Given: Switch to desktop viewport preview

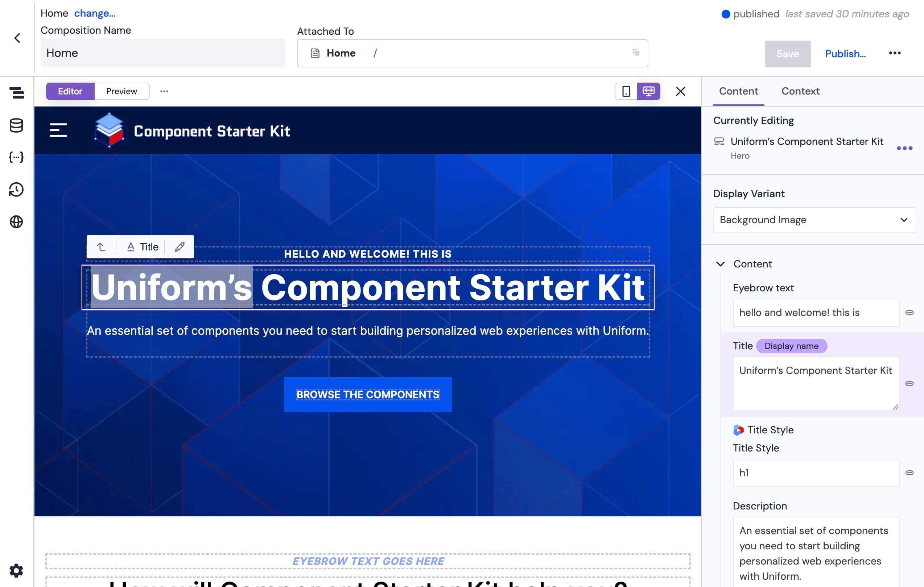Looking at the screenshot, I should click(x=648, y=91).
